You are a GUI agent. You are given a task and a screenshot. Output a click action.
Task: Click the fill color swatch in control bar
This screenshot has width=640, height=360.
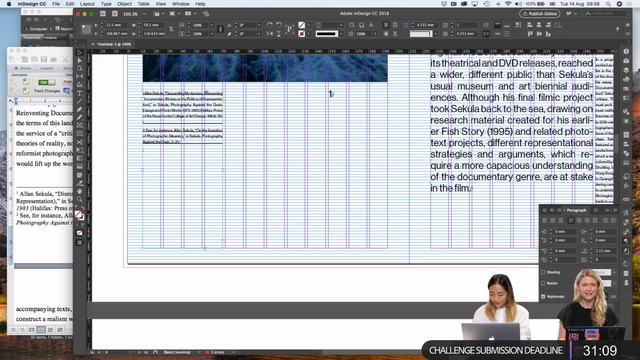click(302, 25)
